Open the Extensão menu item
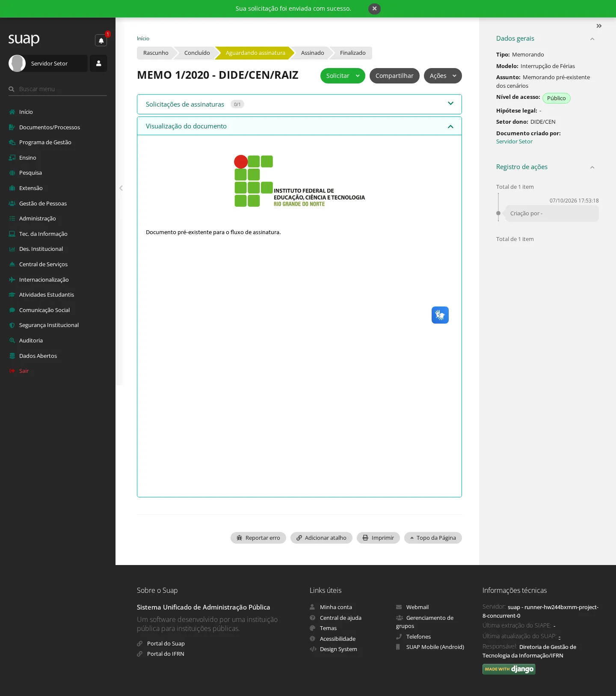This screenshot has height=696, width=616. [31, 188]
